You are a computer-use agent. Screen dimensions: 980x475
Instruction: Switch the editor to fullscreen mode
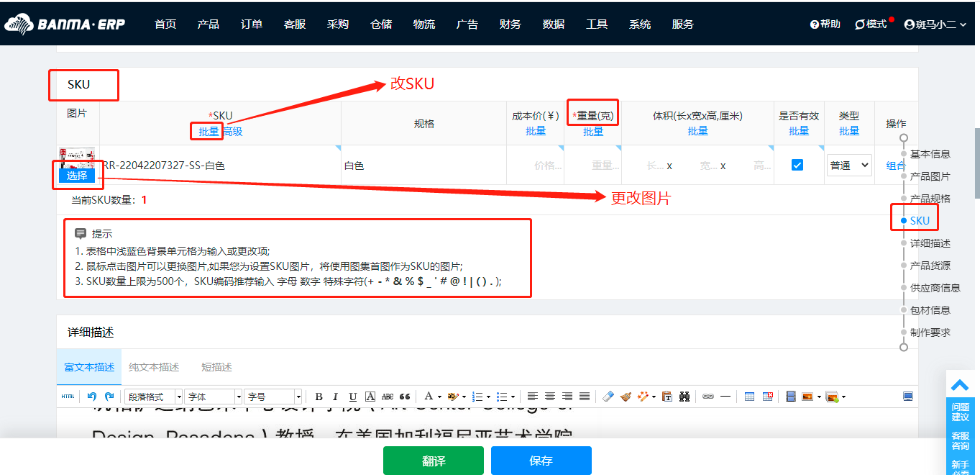click(908, 397)
